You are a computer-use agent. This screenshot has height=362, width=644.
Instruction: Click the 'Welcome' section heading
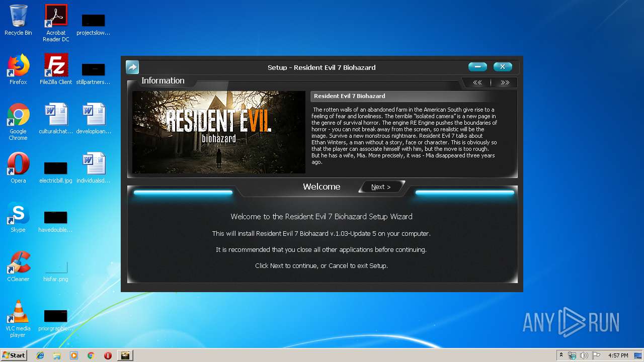pyautogui.click(x=321, y=187)
